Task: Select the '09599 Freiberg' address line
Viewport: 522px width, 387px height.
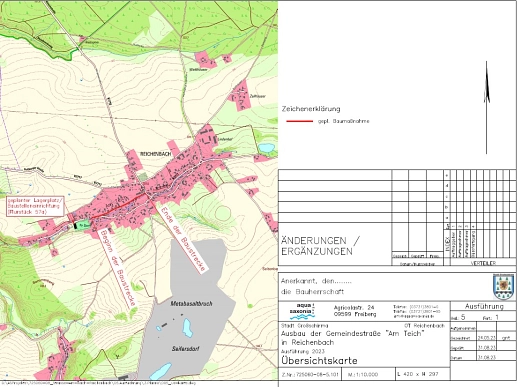Action: tap(355, 314)
